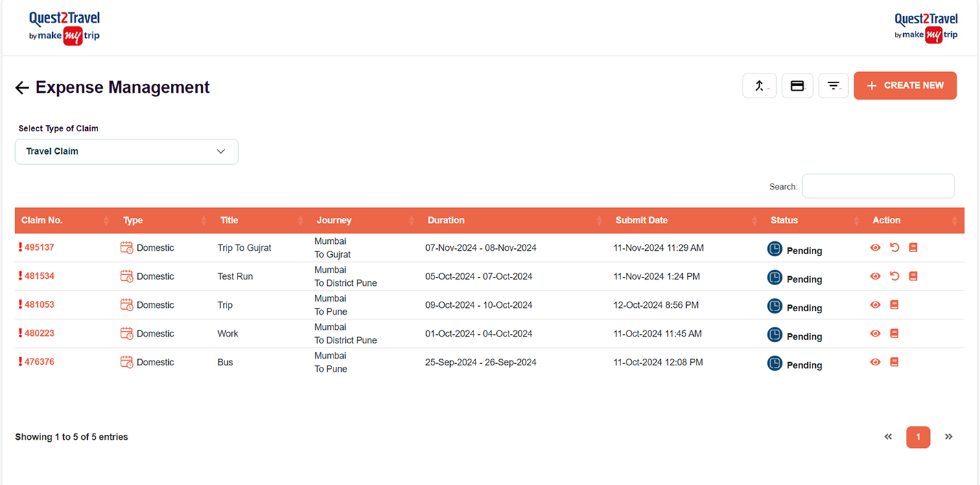980x485 pixels.
Task: Click the Domestic calendar icon for Trip To Gujrat
Action: click(x=126, y=247)
